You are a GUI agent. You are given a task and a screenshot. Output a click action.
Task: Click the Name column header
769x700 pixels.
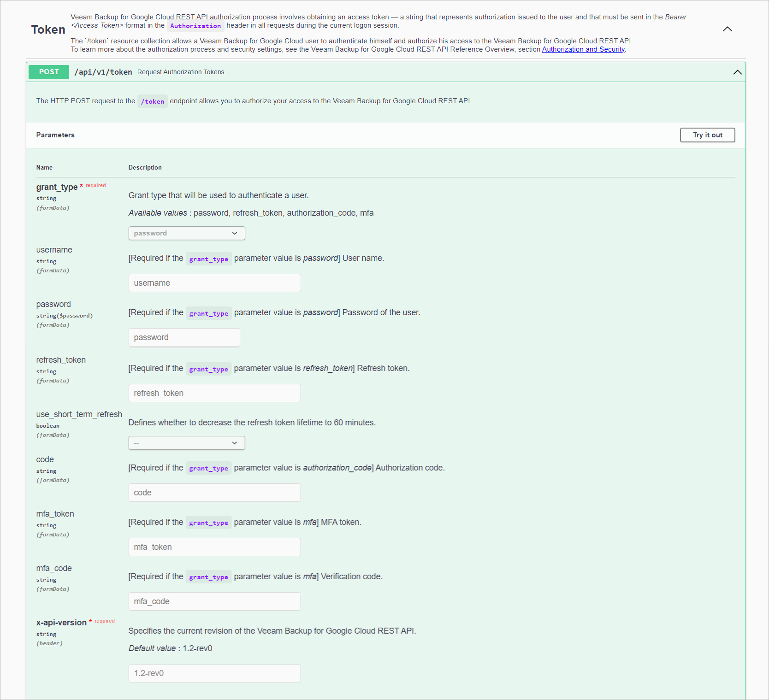point(44,168)
